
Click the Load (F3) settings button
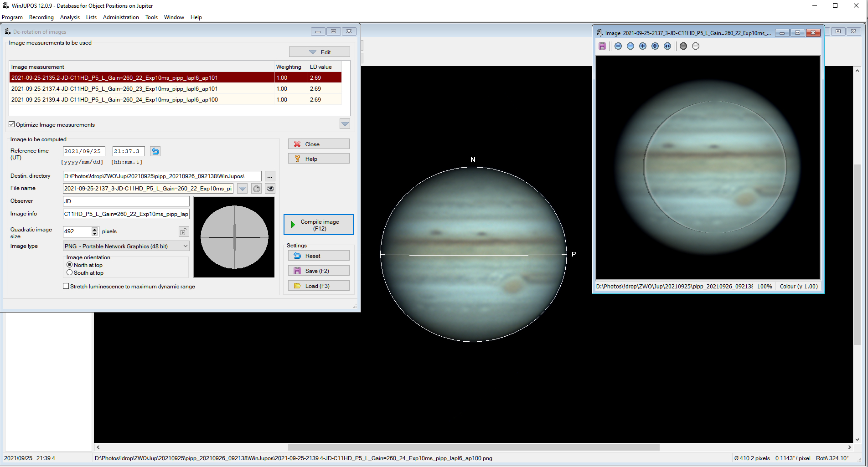click(319, 286)
